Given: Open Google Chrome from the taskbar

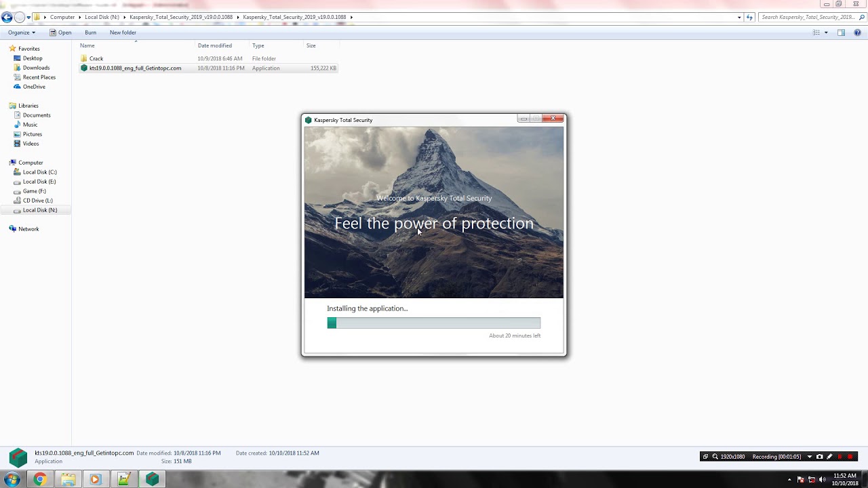Looking at the screenshot, I should tap(40, 479).
